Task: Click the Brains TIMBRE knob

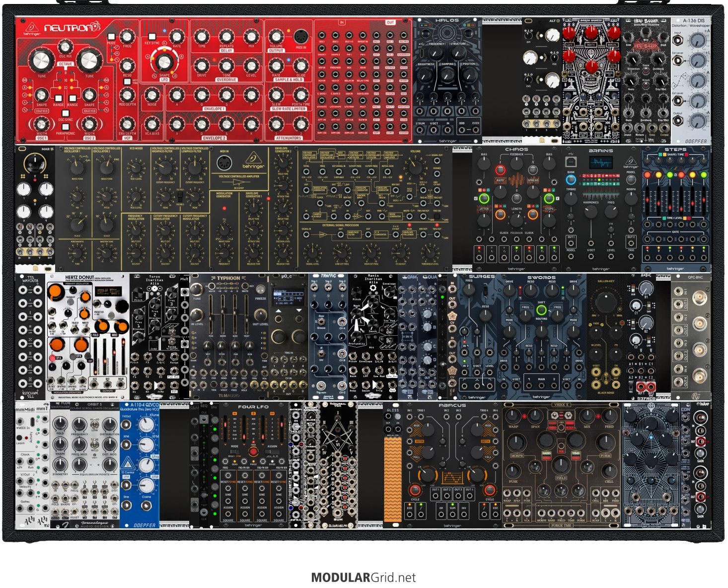Action: [571, 198]
